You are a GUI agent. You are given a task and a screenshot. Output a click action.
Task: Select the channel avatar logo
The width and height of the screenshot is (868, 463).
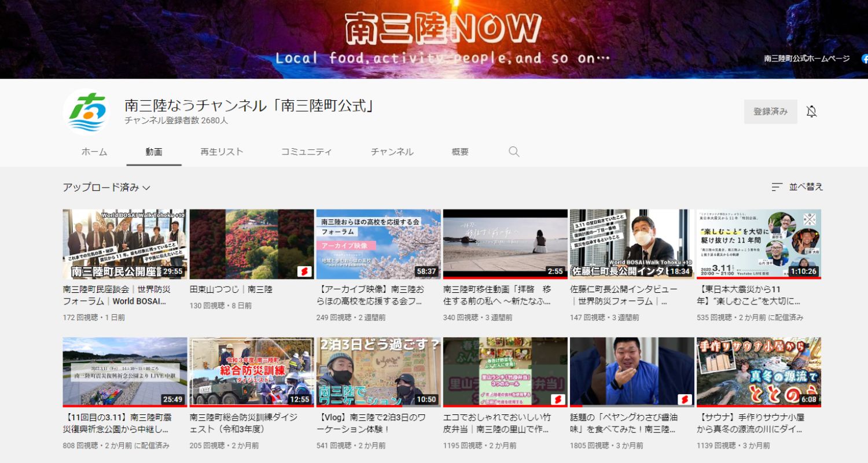tap(87, 111)
